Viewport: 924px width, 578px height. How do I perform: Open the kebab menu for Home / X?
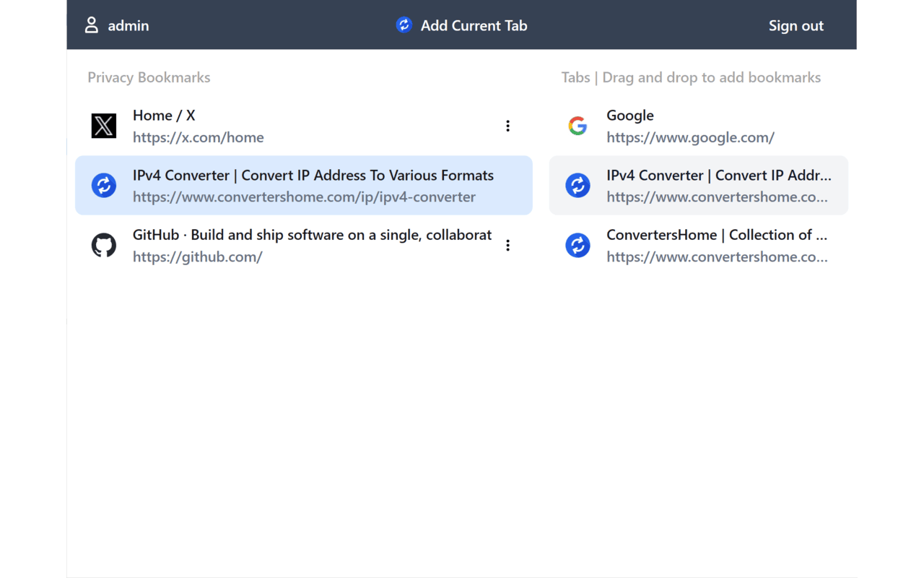[507, 125]
